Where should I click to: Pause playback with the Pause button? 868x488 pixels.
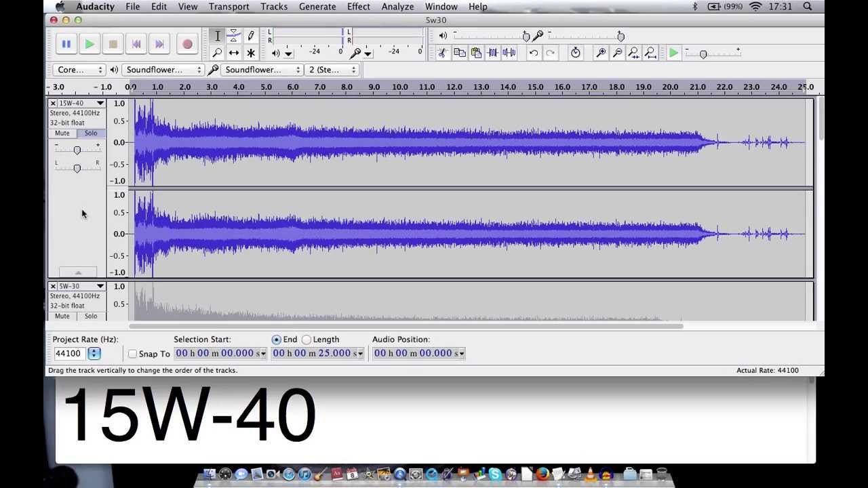(x=66, y=44)
